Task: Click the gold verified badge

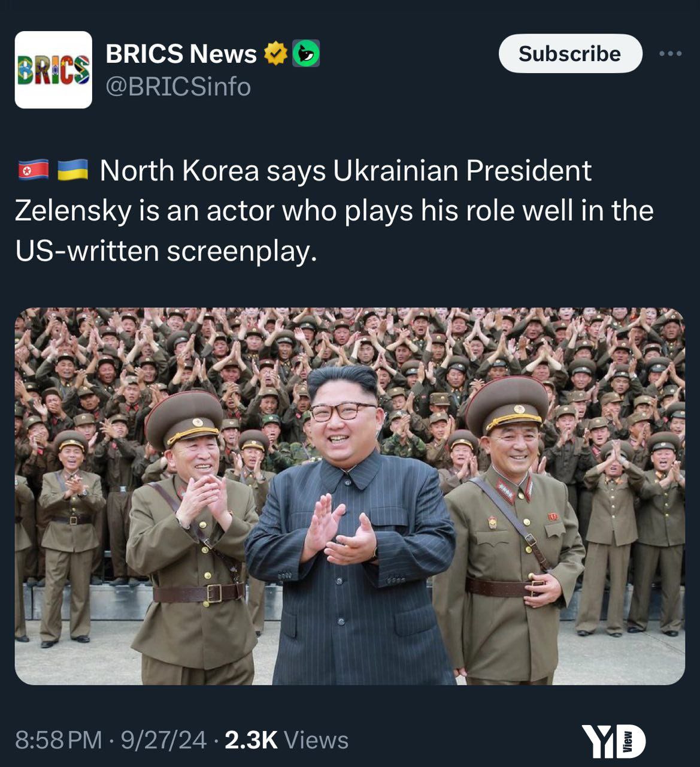Action: pyautogui.click(x=275, y=54)
